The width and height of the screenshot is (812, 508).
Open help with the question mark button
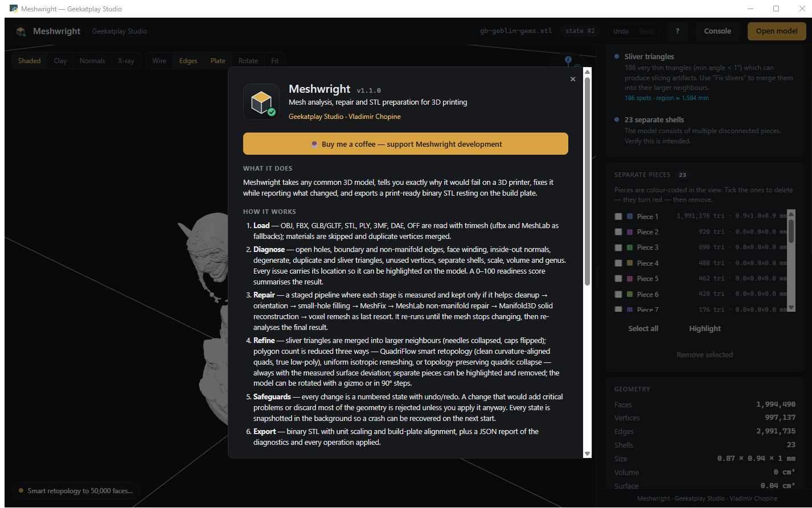click(x=677, y=31)
